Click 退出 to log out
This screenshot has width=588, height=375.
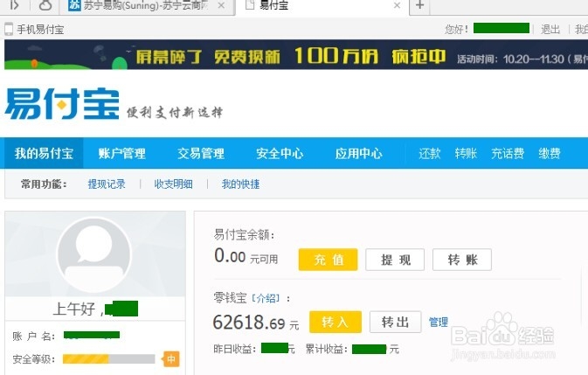pyautogui.click(x=550, y=29)
